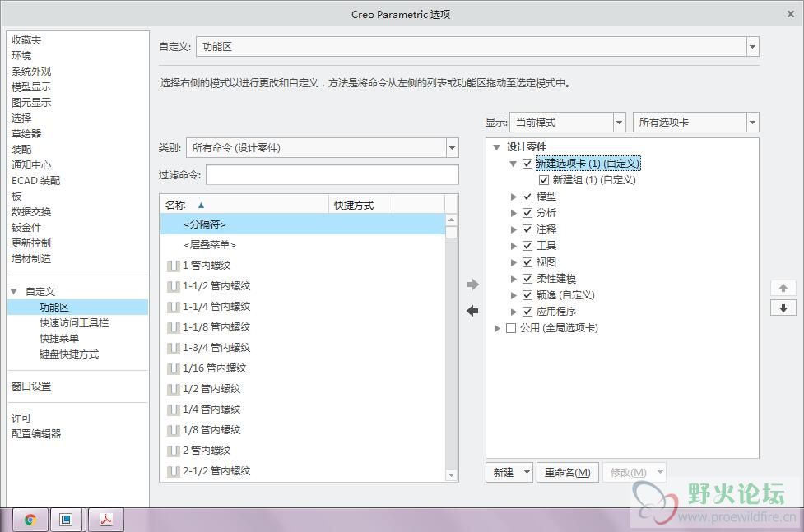804x532 pixels.
Task: Open the 显示 当前模式 dropdown
Action: [620, 123]
